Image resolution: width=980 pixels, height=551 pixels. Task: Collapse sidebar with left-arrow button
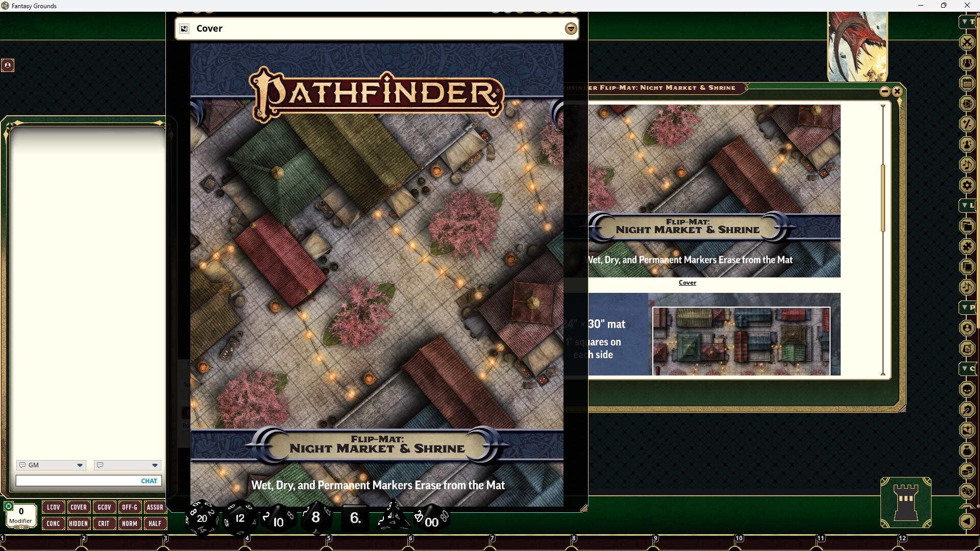967,521
